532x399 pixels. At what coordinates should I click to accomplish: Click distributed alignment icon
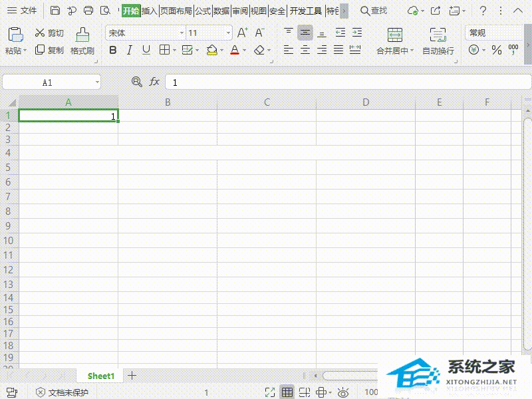tap(355, 51)
